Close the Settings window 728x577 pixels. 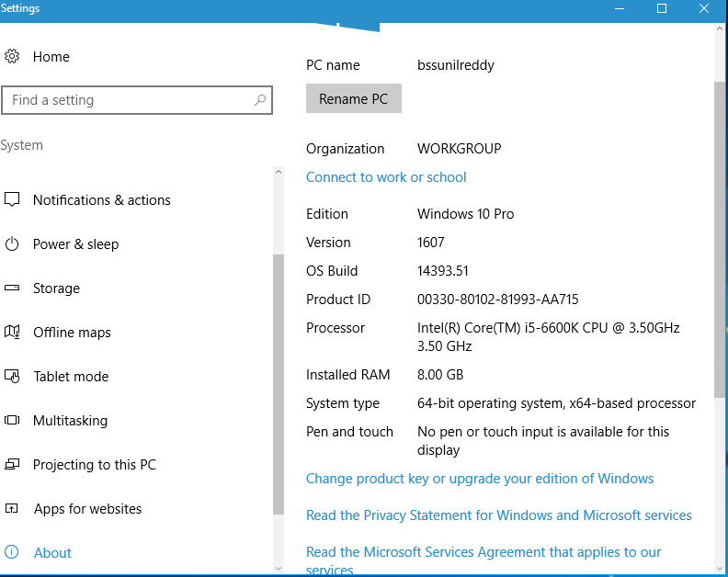pos(704,8)
